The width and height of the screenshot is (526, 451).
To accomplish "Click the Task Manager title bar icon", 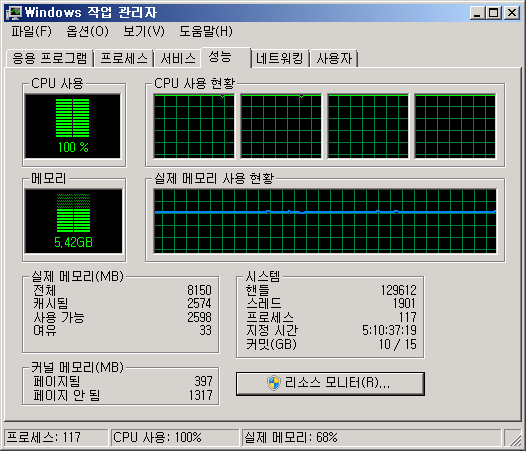I will [x=13, y=13].
